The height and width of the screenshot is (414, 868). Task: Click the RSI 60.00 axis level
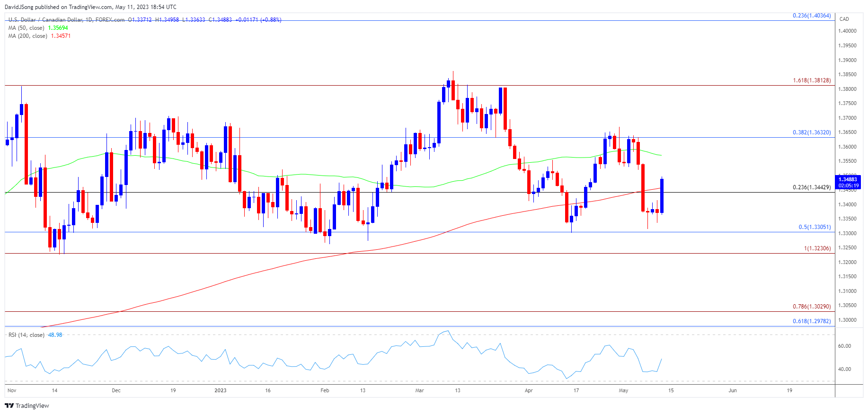click(x=844, y=346)
